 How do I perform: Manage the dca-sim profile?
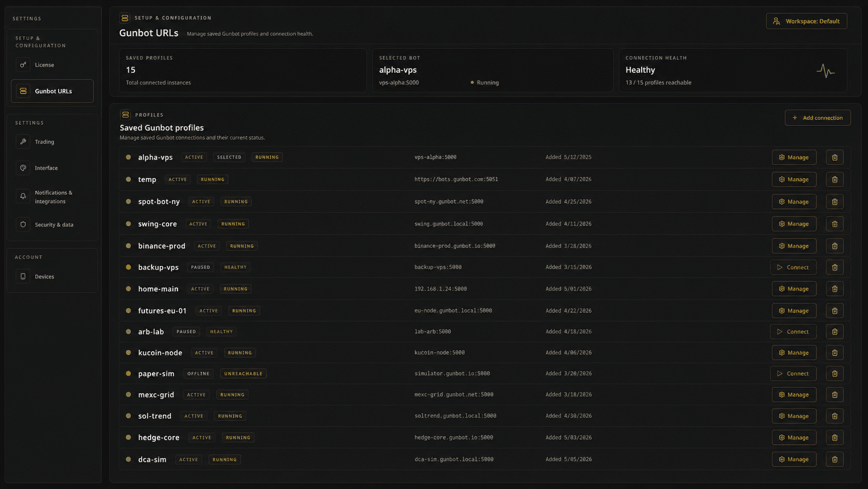(794, 459)
